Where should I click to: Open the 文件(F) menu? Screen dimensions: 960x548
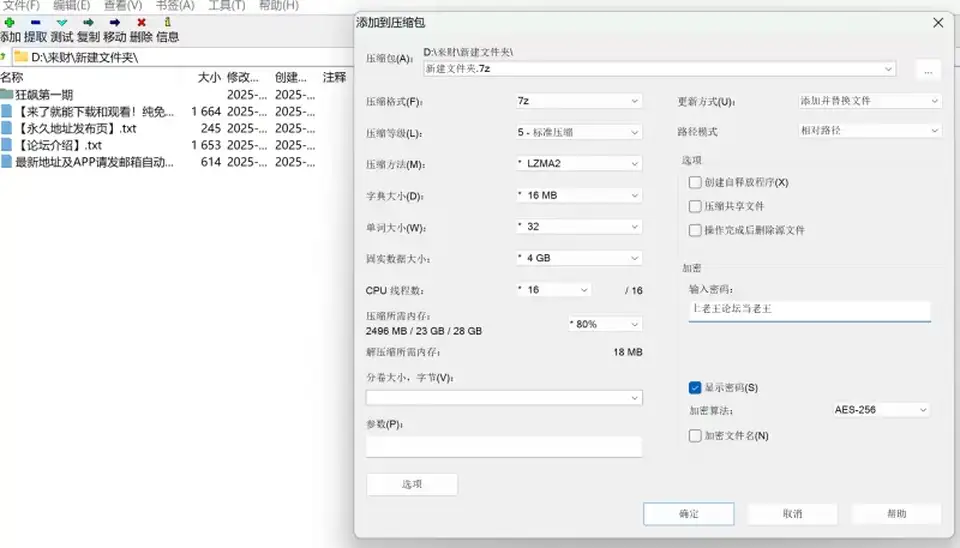(x=21, y=6)
